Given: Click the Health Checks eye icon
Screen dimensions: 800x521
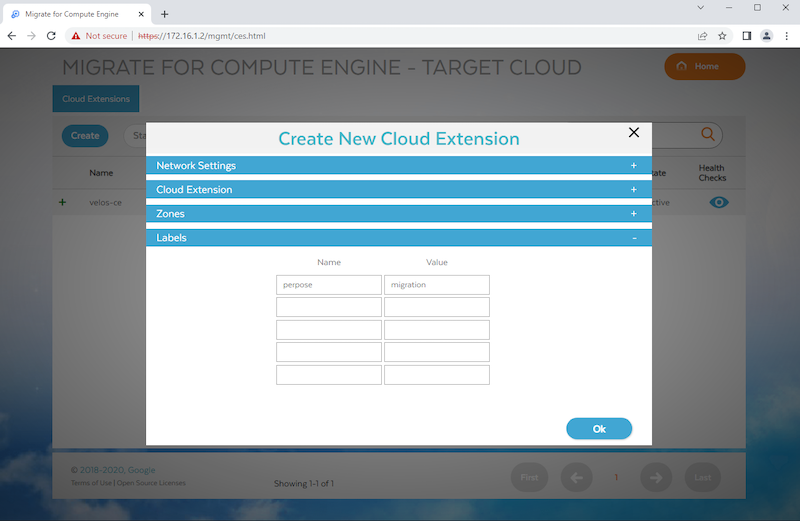Looking at the screenshot, I should pos(719,202).
